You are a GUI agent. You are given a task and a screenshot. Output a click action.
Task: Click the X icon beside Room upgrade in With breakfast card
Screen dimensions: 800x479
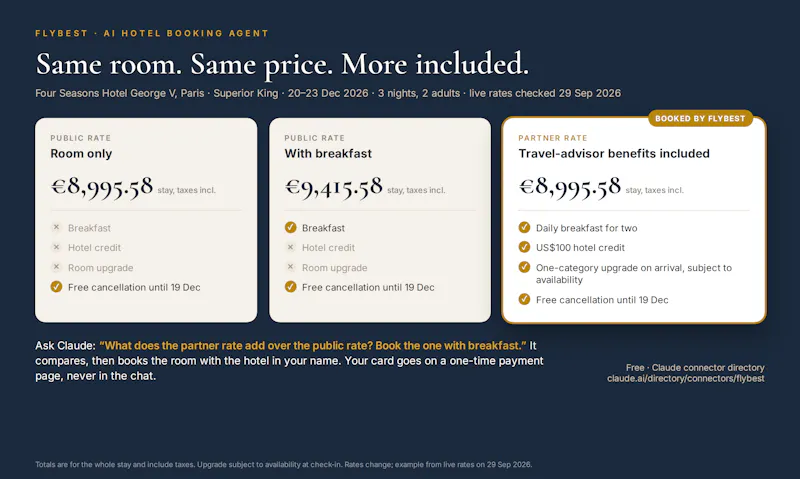pyautogui.click(x=290, y=267)
